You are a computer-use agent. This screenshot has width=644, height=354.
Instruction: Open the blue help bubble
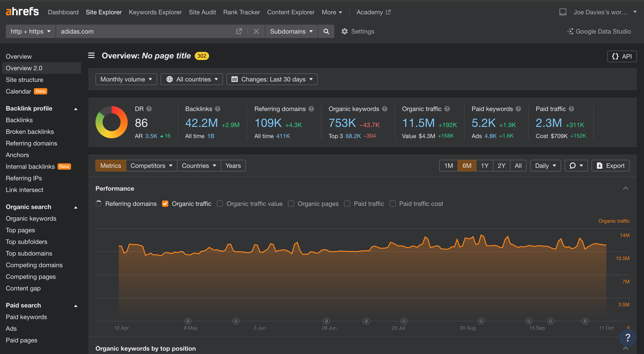point(627,338)
